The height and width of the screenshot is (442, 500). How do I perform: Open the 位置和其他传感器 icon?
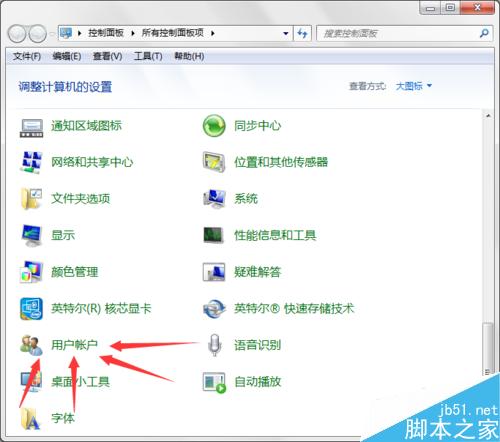[x=214, y=162]
